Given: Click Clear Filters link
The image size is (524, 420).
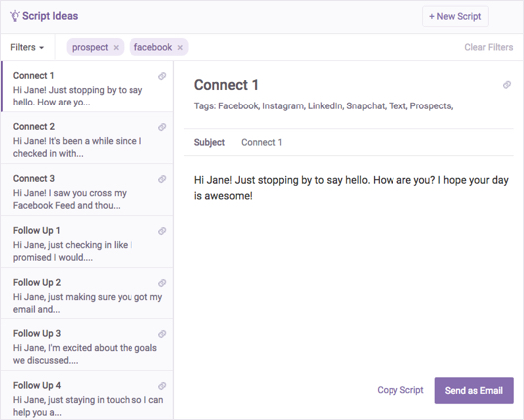Looking at the screenshot, I should click(488, 47).
